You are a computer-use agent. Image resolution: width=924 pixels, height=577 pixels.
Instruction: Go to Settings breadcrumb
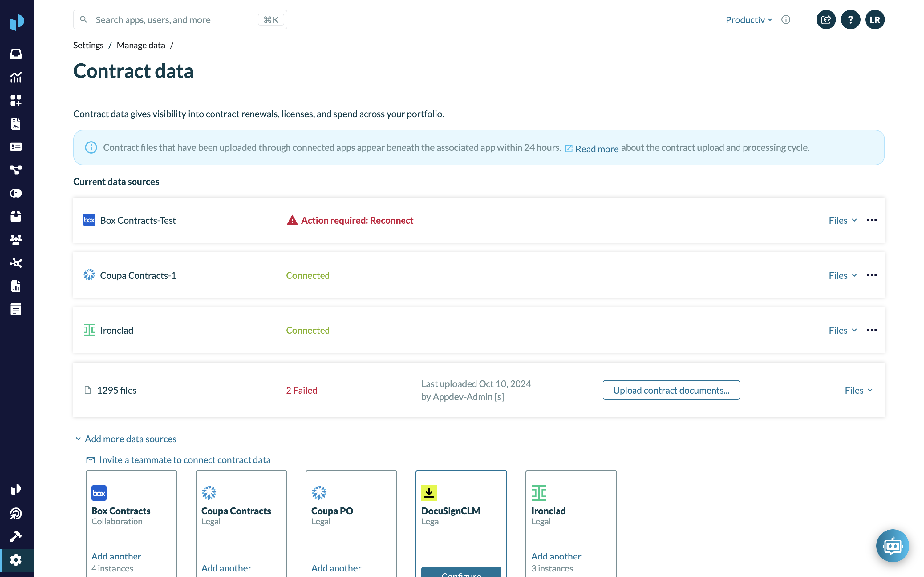[x=88, y=46]
